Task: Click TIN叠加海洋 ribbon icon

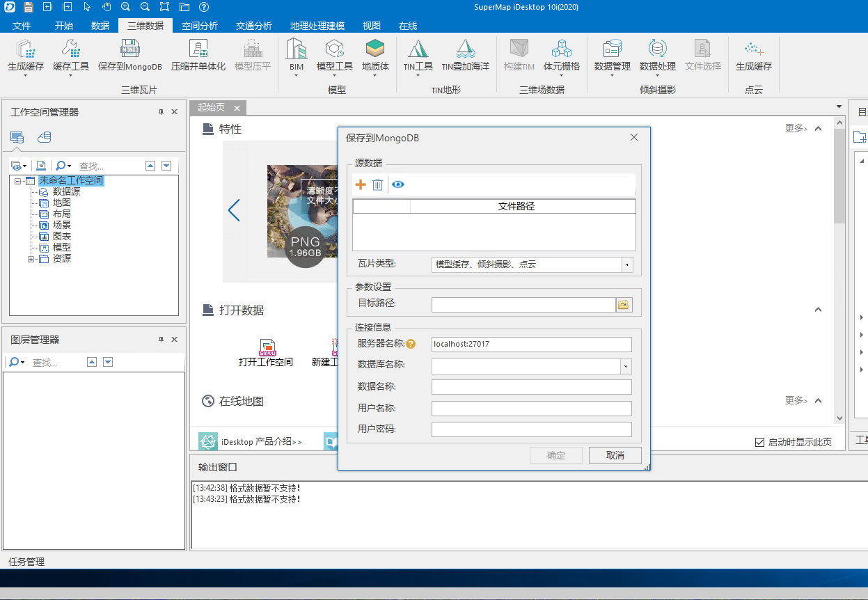Action: [x=466, y=49]
